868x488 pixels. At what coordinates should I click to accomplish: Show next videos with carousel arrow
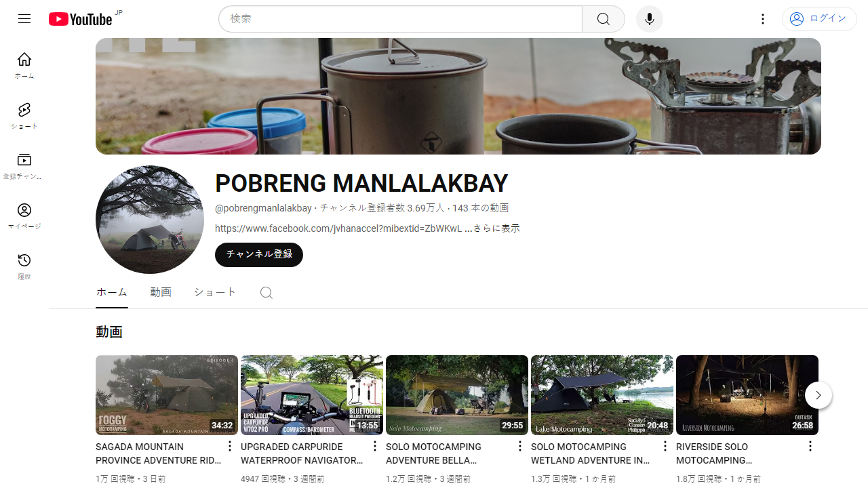tap(818, 395)
